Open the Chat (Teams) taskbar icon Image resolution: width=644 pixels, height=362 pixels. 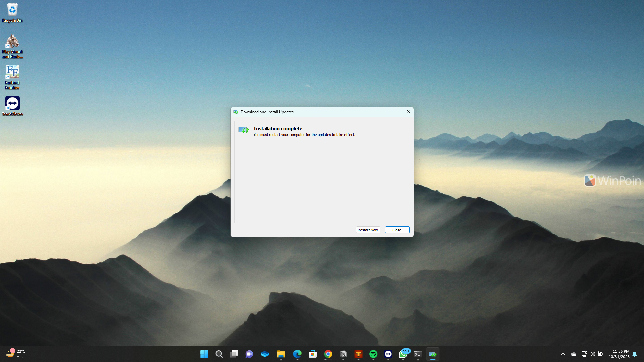click(x=249, y=354)
